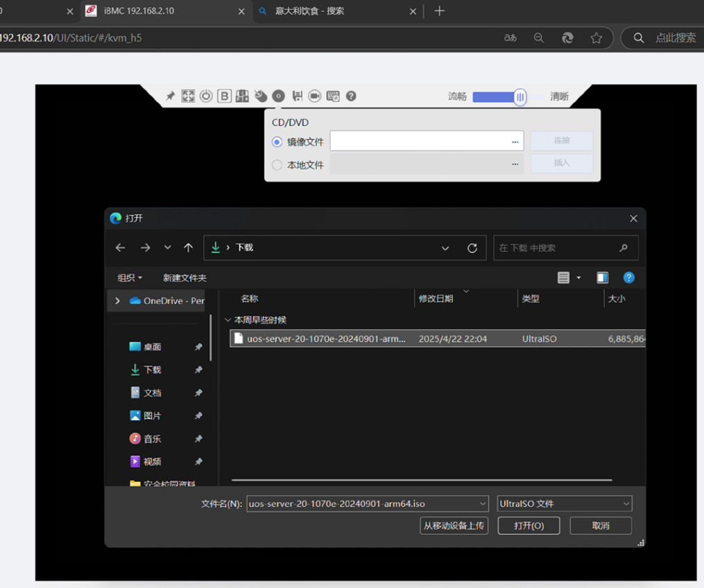Click the 打开(O) button
The height and width of the screenshot is (588, 704).
coord(529,526)
